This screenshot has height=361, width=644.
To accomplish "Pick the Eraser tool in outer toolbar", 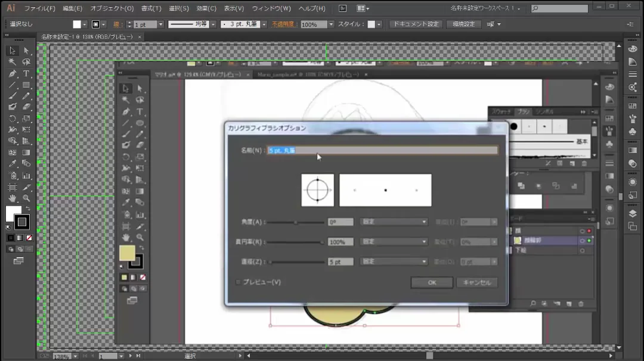I will click(26, 107).
